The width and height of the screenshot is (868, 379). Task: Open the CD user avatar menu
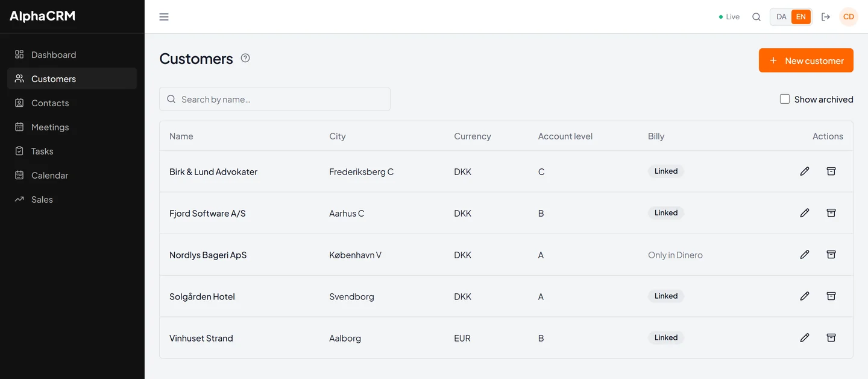pos(849,17)
